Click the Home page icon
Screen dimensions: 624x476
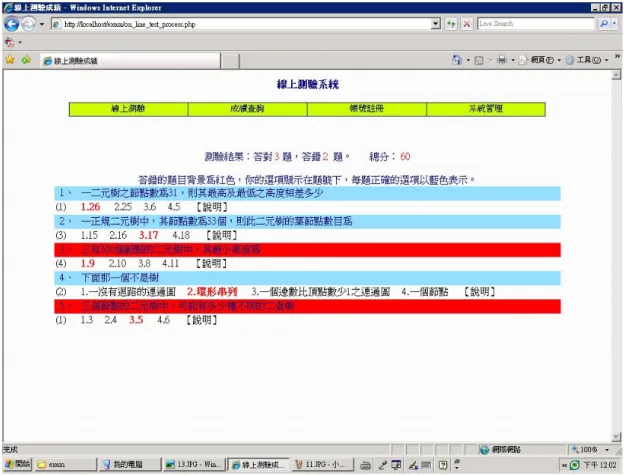(x=457, y=60)
